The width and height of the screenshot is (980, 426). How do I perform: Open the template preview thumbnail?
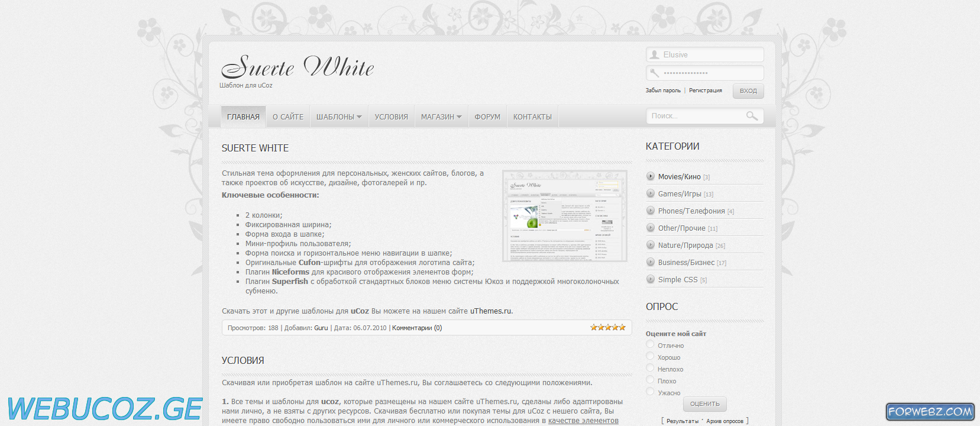coord(564,216)
